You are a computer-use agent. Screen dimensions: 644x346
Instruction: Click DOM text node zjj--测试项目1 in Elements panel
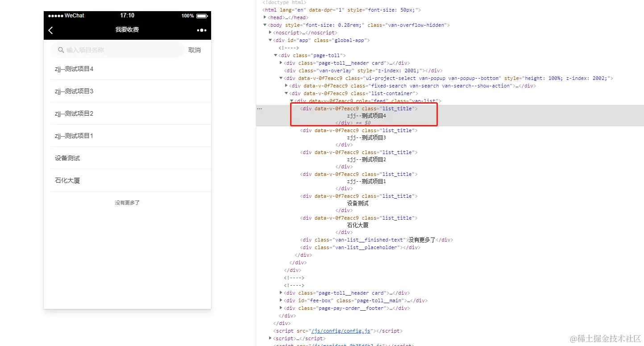click(366, 181)
